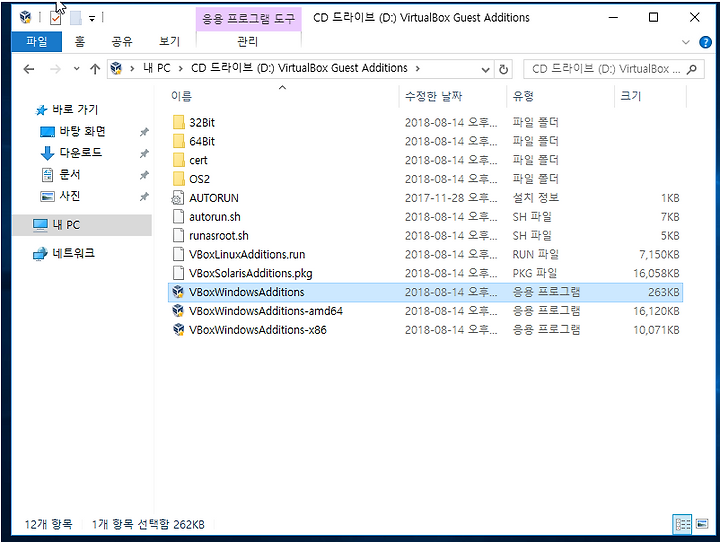The image size is (720, 542).
Task: Click the pin icon next to 바탕 화면
Action: (144, 132)
